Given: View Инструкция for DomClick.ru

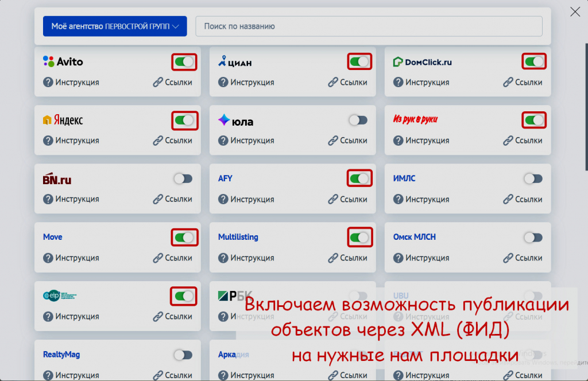Looking at the screenshot, I should coord(421,82).
